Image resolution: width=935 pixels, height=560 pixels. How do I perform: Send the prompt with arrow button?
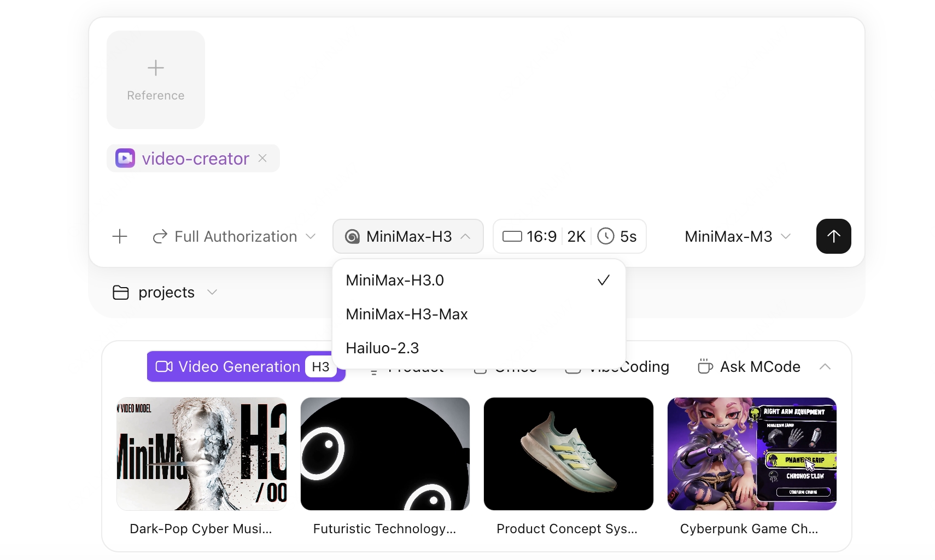833,236
